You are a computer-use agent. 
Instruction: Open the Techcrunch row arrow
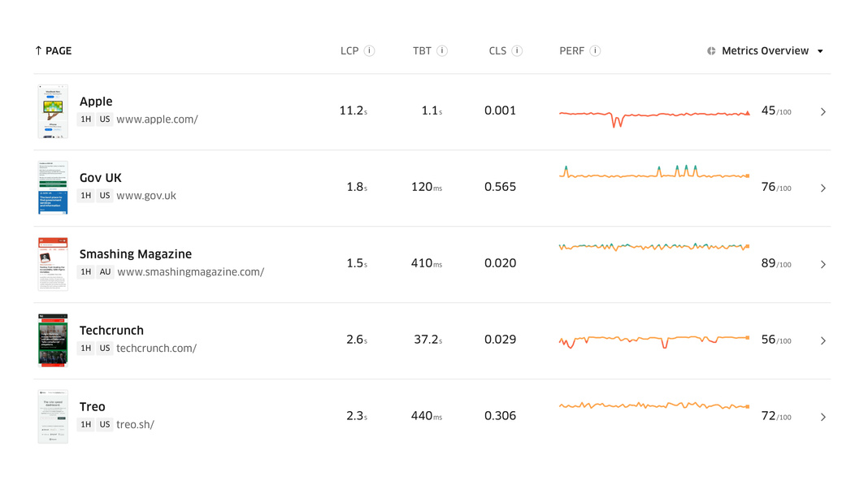click(822, 341)
